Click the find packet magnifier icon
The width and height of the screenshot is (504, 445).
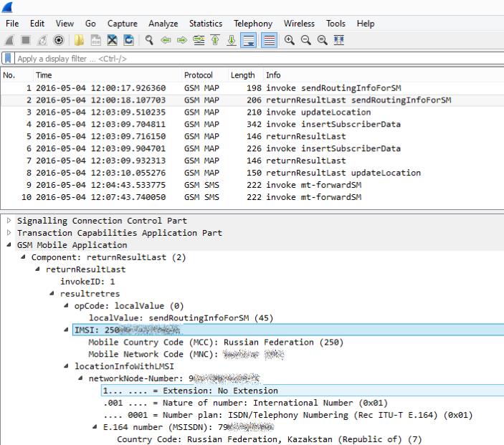pos(149,41)
